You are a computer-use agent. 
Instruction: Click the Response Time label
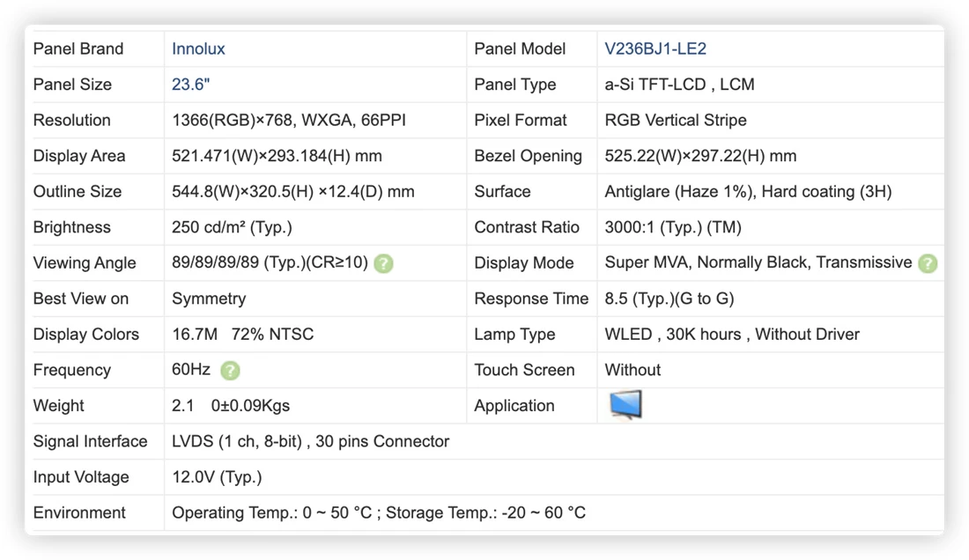[531, 298]
